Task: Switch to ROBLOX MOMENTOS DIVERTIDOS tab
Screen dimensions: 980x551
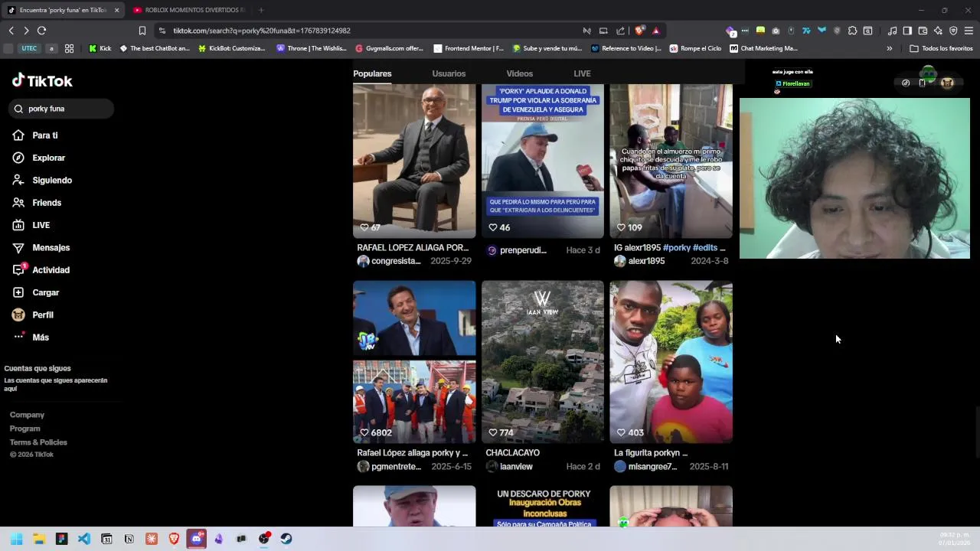Action: (191, 10)
